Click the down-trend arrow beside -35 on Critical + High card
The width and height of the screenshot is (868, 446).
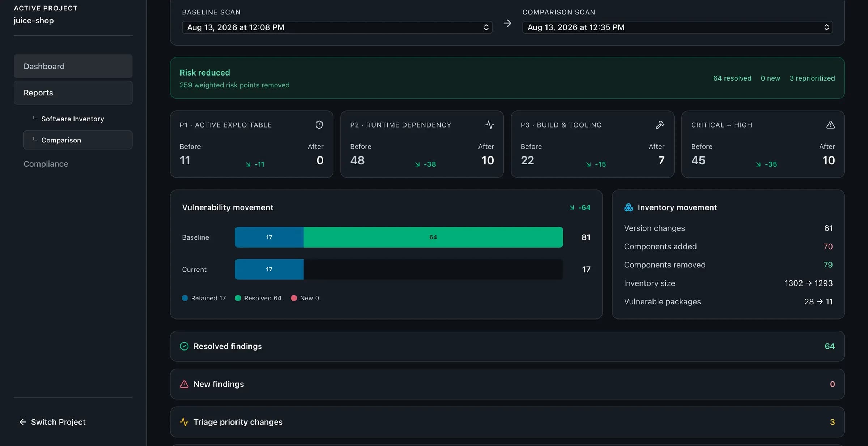click(x=758, y=164)
